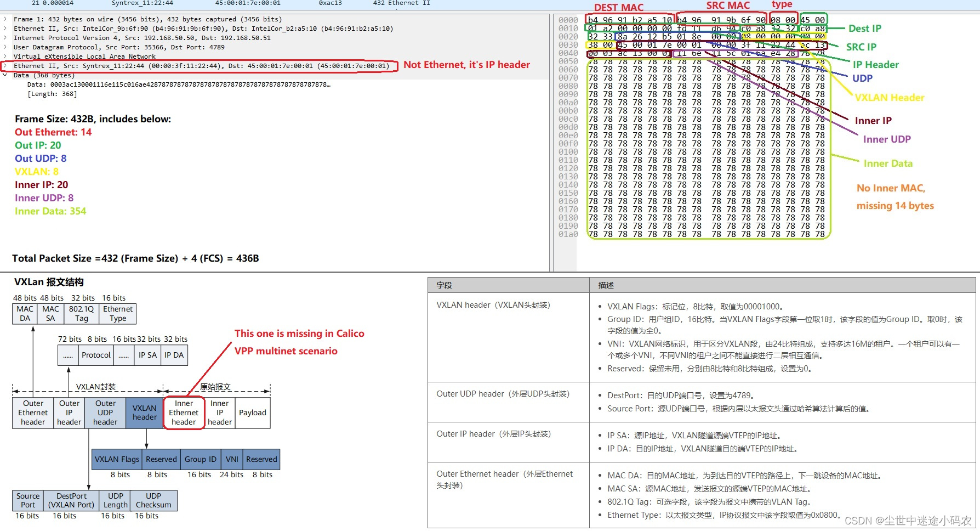
Task: Click hex offset 00c0 row
Action: click(x=568, y=118)
